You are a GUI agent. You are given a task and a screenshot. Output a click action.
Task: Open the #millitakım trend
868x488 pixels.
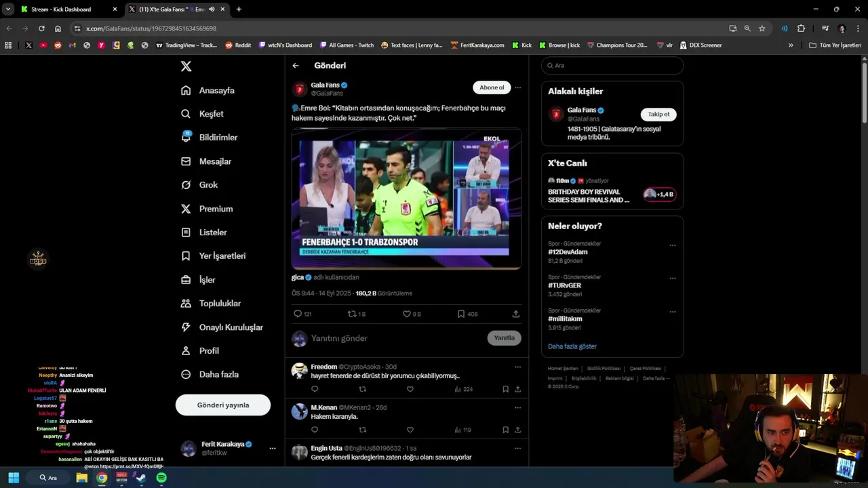pyautogui.click(x=565, y=319)
